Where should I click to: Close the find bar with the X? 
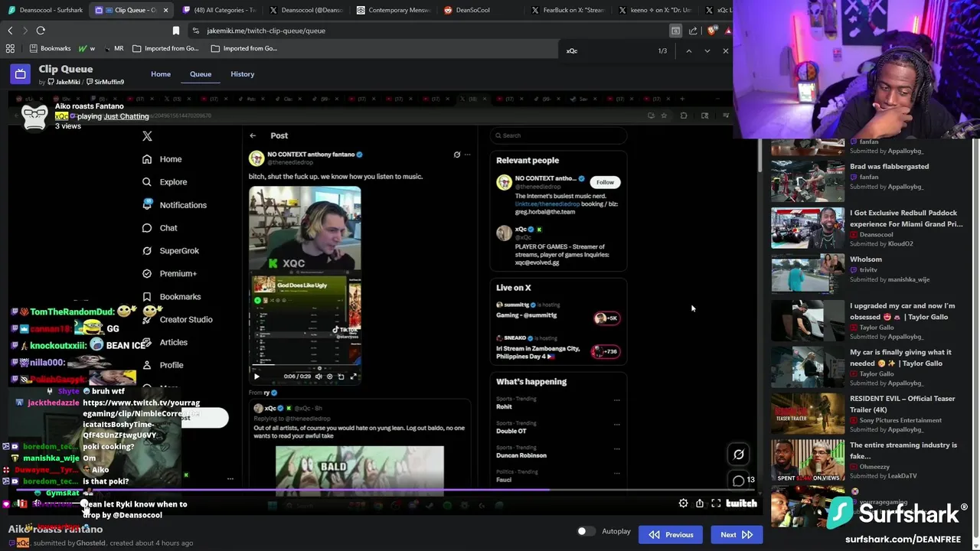[725, 51]
